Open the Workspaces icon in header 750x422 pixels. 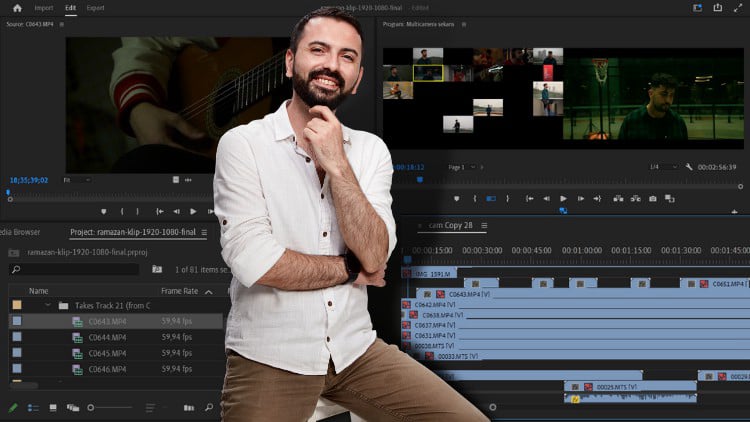[x=697, y=8]
